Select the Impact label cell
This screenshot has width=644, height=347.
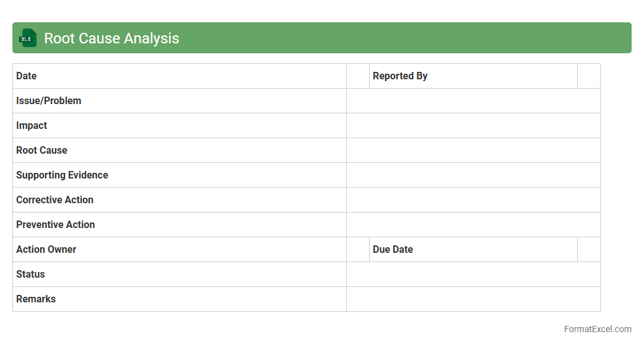[180, 126]
